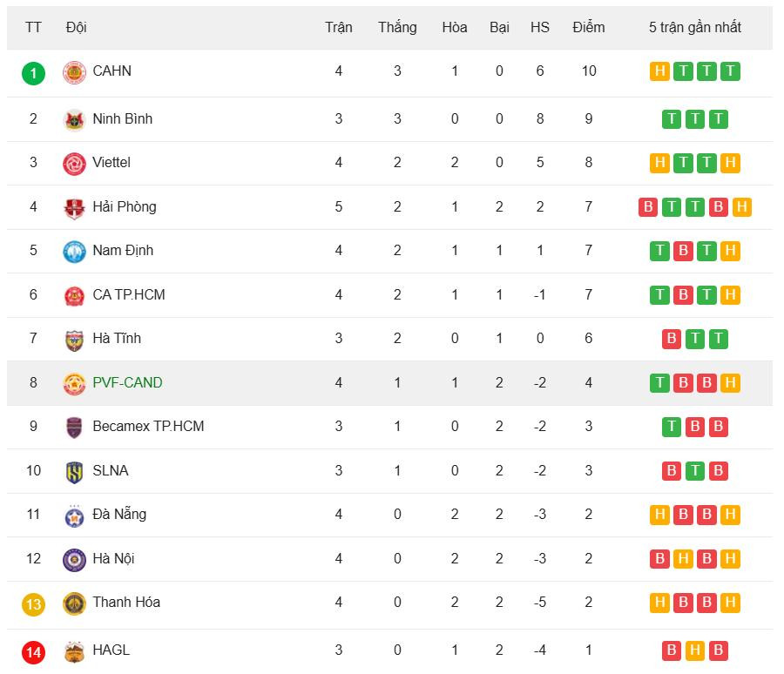
Task: Open the Becamex TP.HCM team link
Action: (x=148, y=427)
